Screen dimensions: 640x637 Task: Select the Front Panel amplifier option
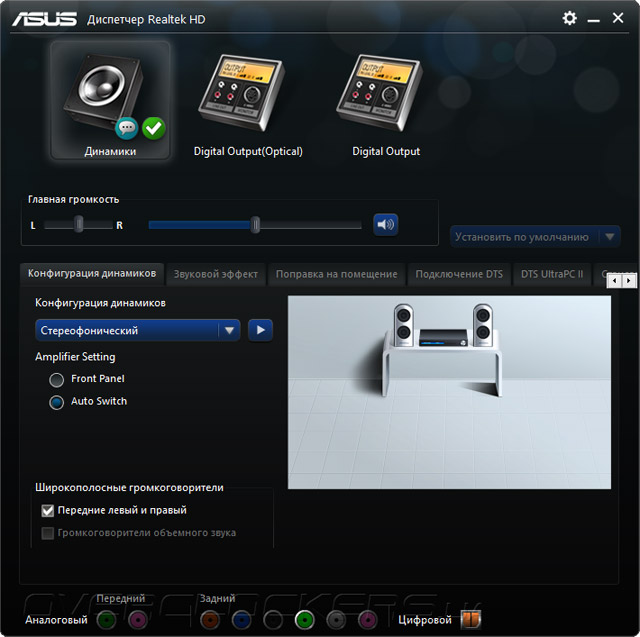coord(56,380)
